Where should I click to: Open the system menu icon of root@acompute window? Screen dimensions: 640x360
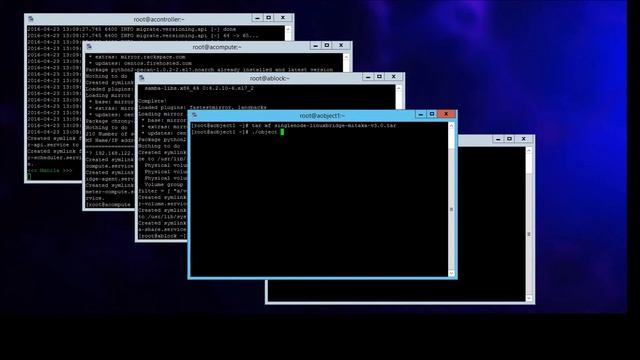(x=89, y=47)
